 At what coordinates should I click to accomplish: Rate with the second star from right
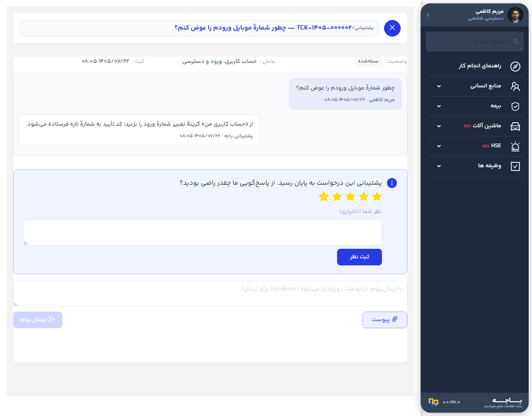pos(364,196)
